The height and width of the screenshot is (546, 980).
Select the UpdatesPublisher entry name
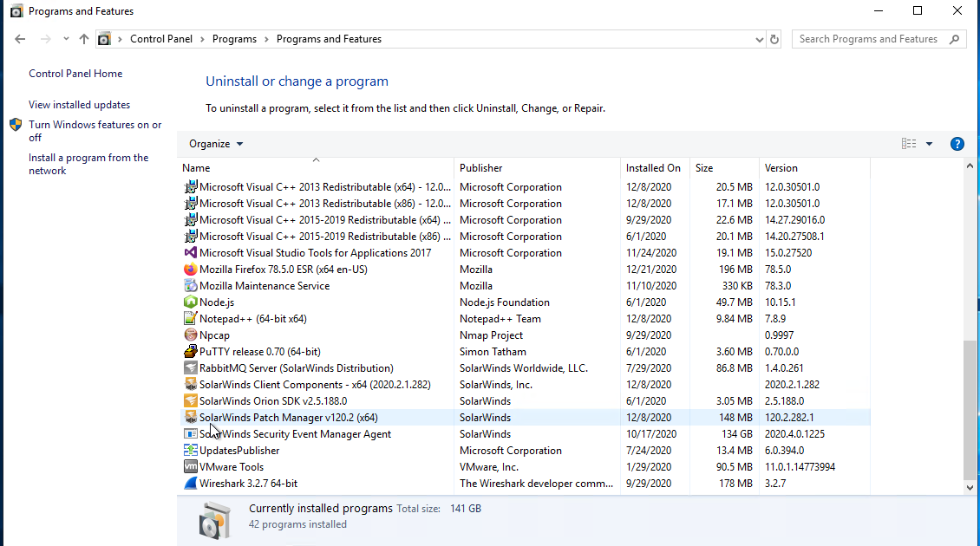[239, 451]
